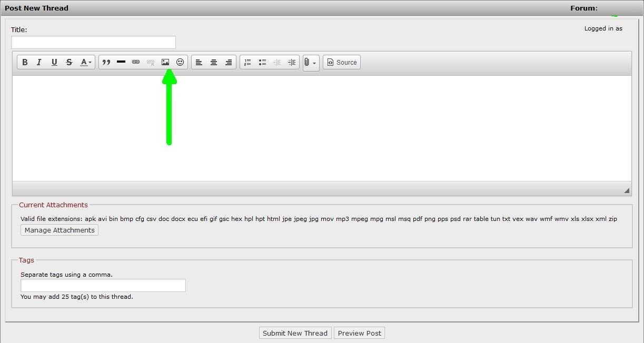Image resolution: width=644 pixels, height=343 pixels.
Task: Insert a quote block
Action: [x=106, y=62]
